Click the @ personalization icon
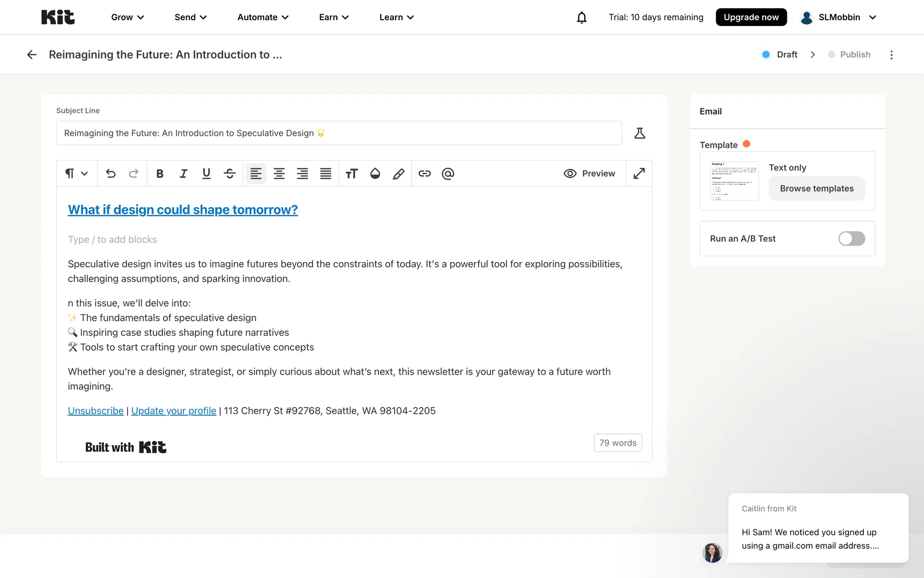 [448, 173]
